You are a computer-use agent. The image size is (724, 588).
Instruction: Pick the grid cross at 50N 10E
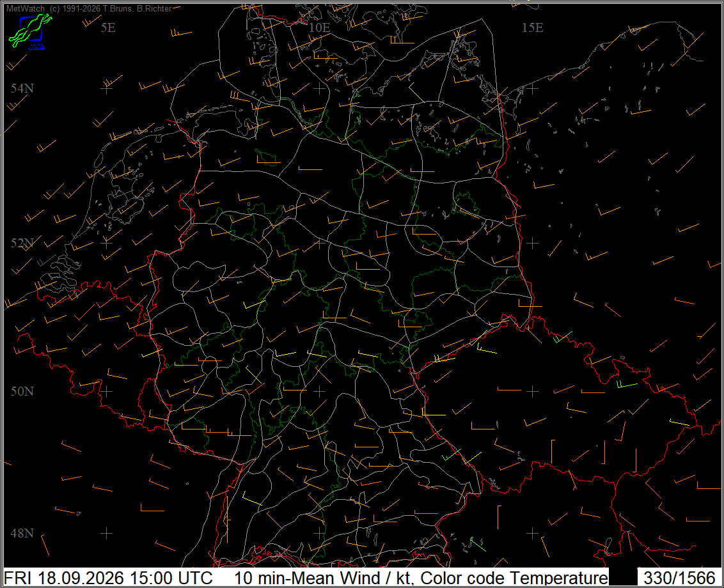click(x=320, y=391)
